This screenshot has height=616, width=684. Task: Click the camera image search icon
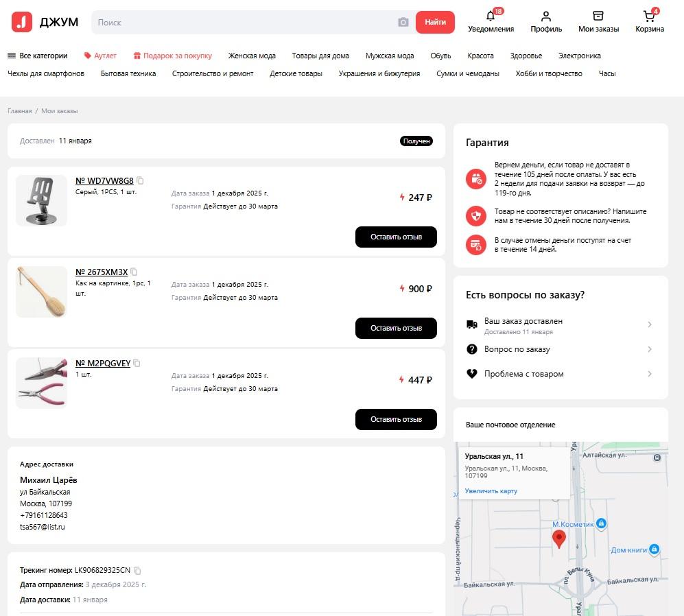pyautogui.click(x=403, y=22)
